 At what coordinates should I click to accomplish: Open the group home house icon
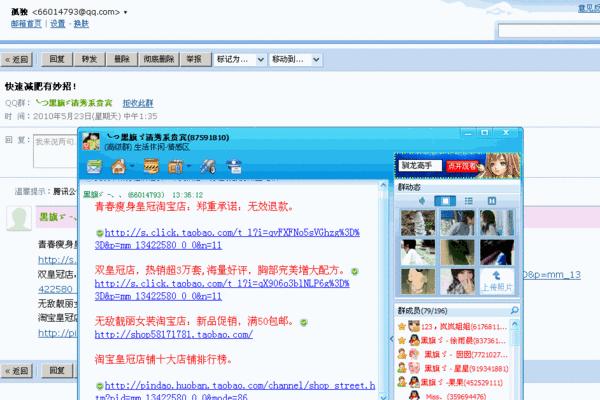pos(119,167)
